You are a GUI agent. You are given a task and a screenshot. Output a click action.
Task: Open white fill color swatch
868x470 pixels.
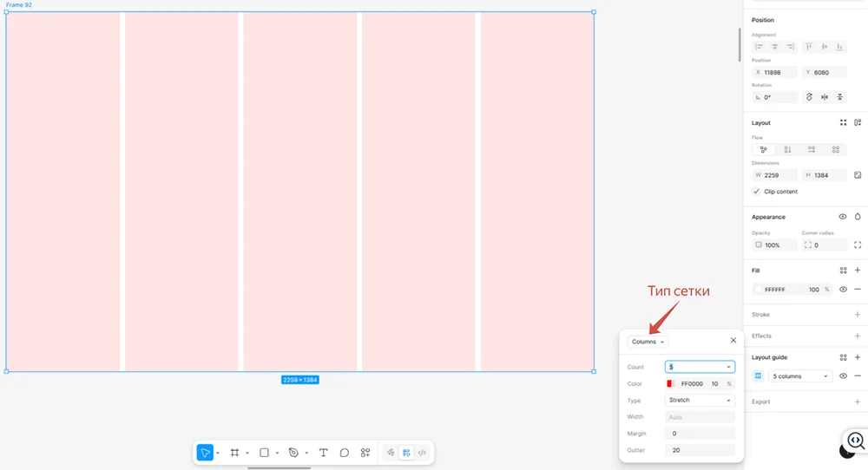[759, 289]
